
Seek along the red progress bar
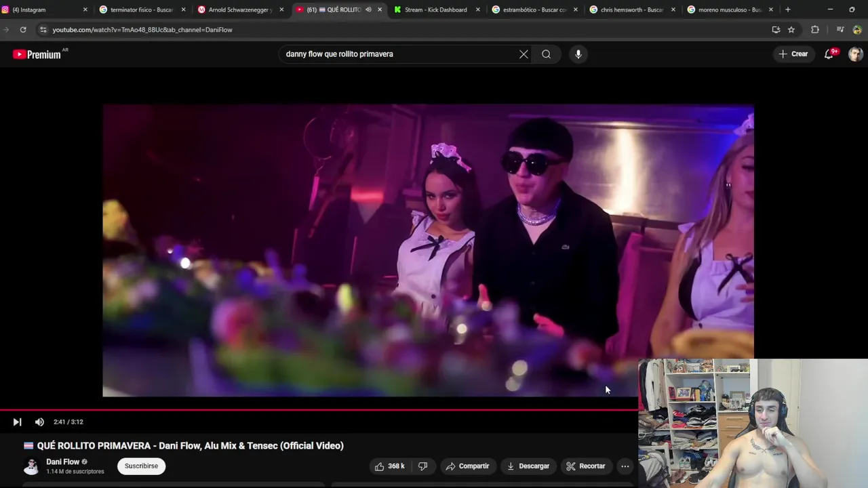(319, 409)
